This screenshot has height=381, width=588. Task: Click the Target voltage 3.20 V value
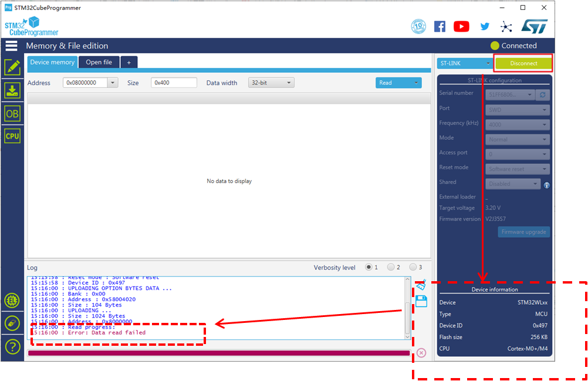pos(493,208)
